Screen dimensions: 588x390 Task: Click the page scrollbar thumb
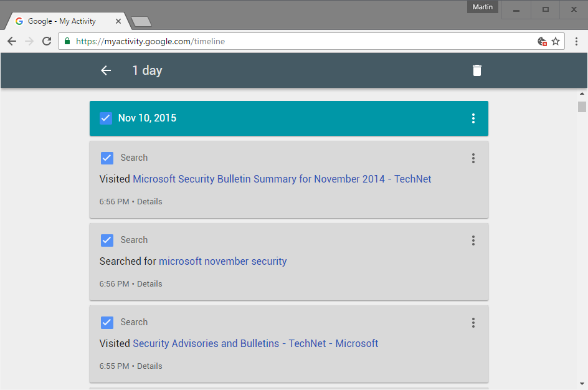point(582,107)
